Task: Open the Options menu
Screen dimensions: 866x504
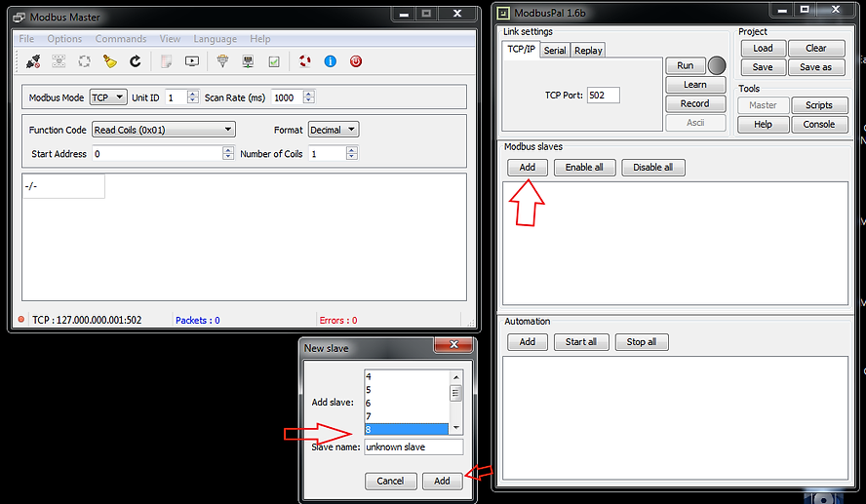Action: (64, 39)
